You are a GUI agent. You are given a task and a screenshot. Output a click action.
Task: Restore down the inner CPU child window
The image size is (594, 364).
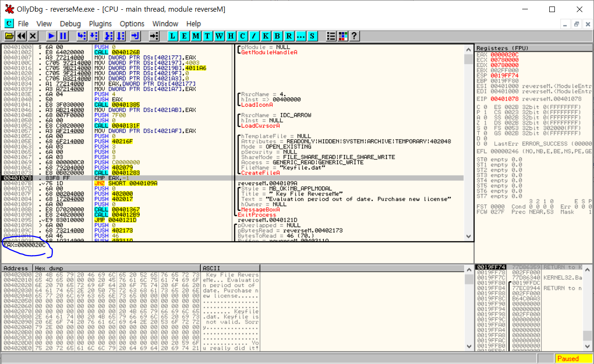[576, 24]
